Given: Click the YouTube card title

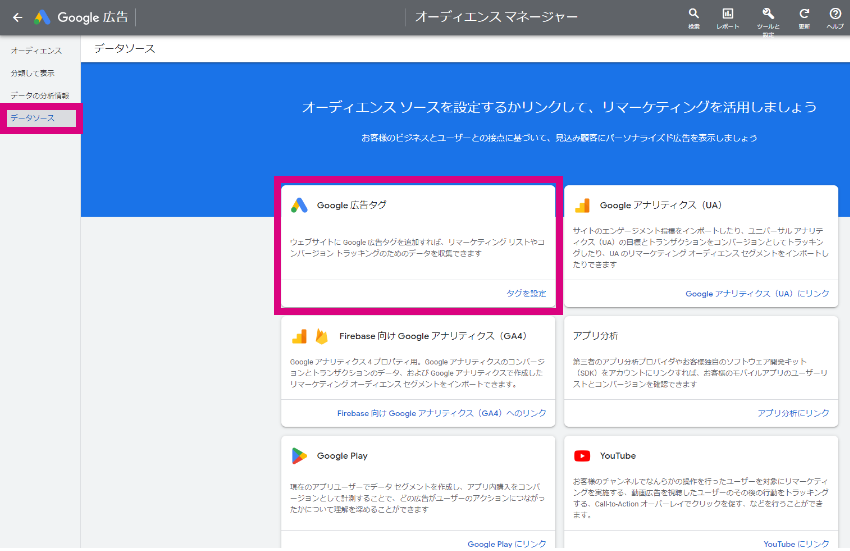Looking at the screenshot, I should click(617, 456).
